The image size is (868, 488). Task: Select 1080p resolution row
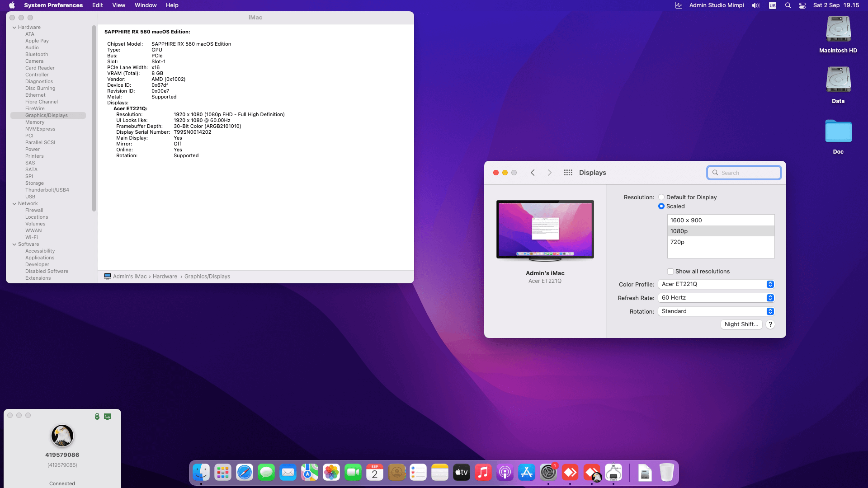tap(721, 231)
